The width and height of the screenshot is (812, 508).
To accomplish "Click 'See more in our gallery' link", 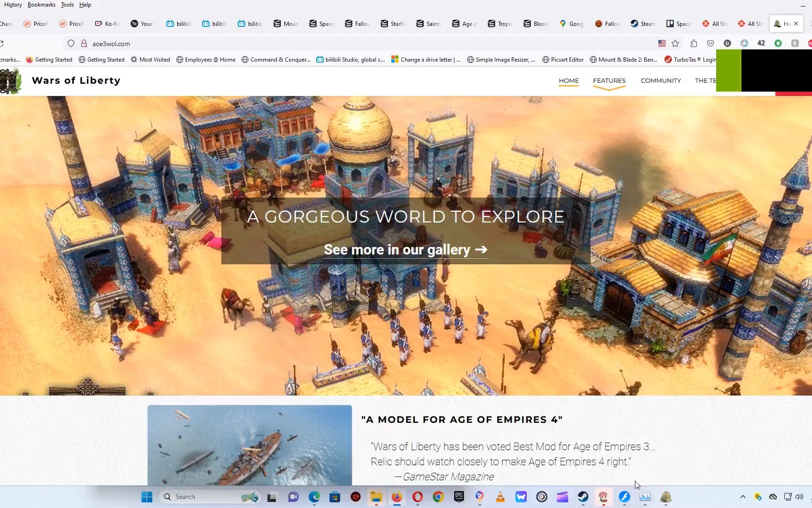I will 406,249.
